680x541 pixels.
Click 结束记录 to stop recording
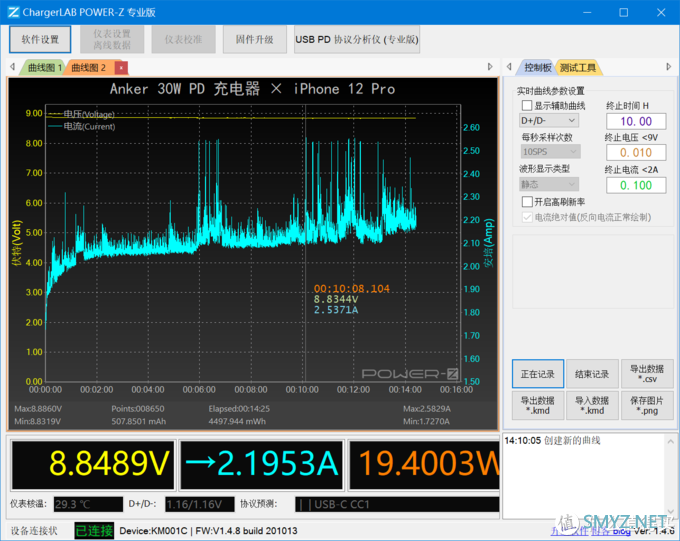592,374
